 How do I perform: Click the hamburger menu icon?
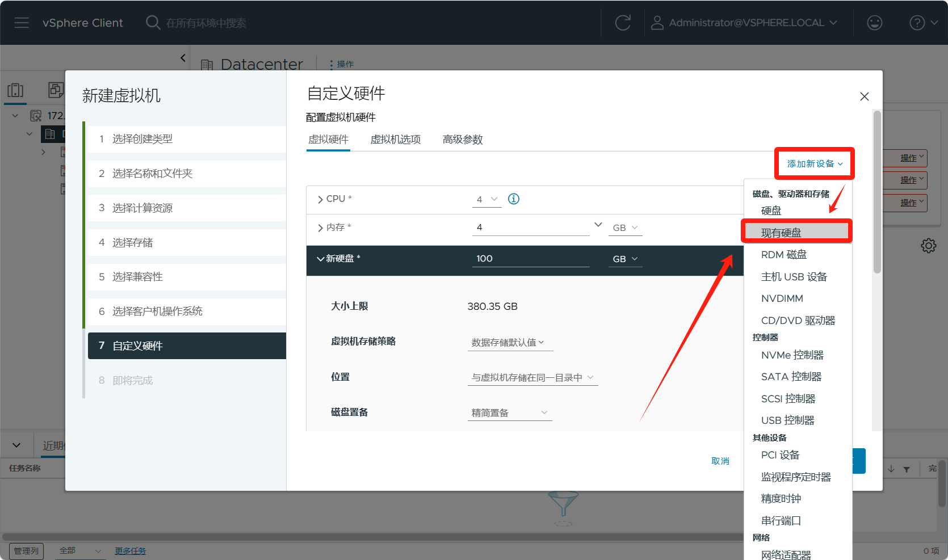(22, 23)
